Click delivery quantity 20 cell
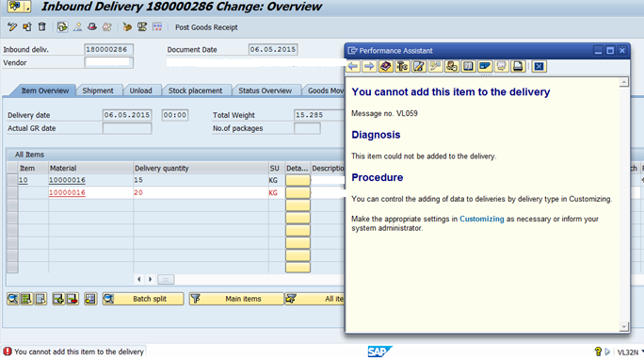Screen dimensions: 644x361 tap(201, 192)
